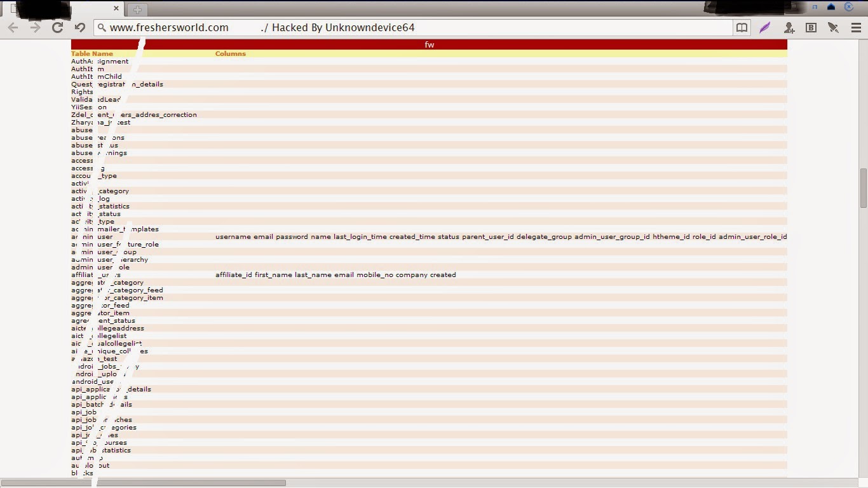
Task: Select the 'activity_statistics' table row
Action: coord(429,207)
